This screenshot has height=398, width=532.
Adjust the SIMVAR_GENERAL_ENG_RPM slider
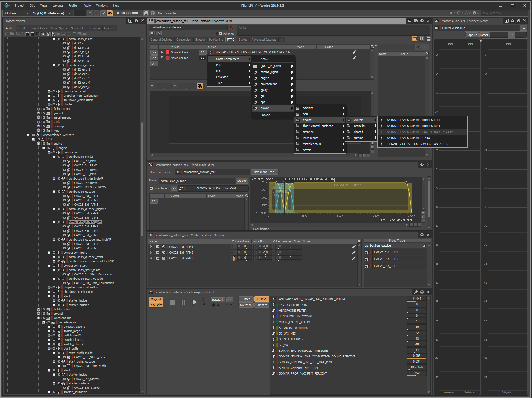[x=417, y=367]
